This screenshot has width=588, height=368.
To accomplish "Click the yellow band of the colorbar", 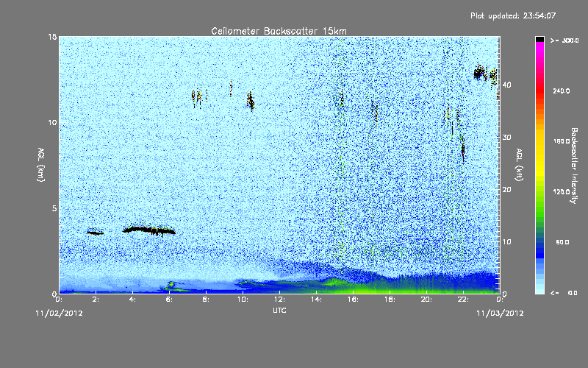I will click(539, 154).
